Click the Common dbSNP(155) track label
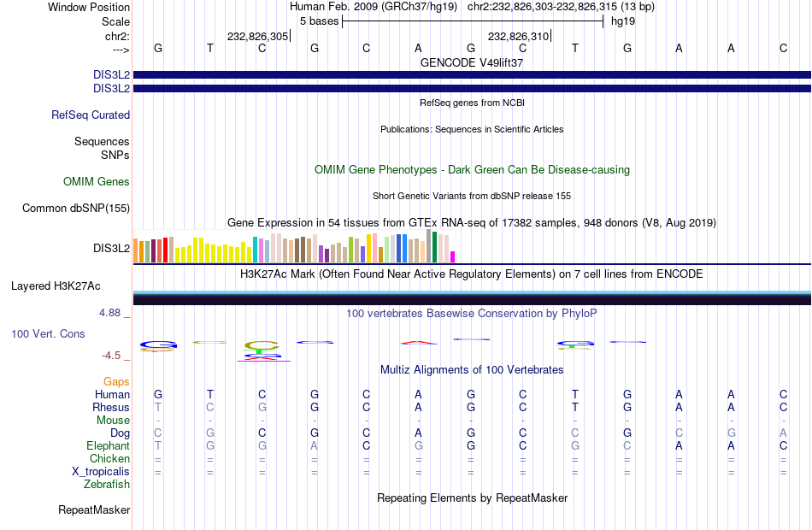 (76, 209)
